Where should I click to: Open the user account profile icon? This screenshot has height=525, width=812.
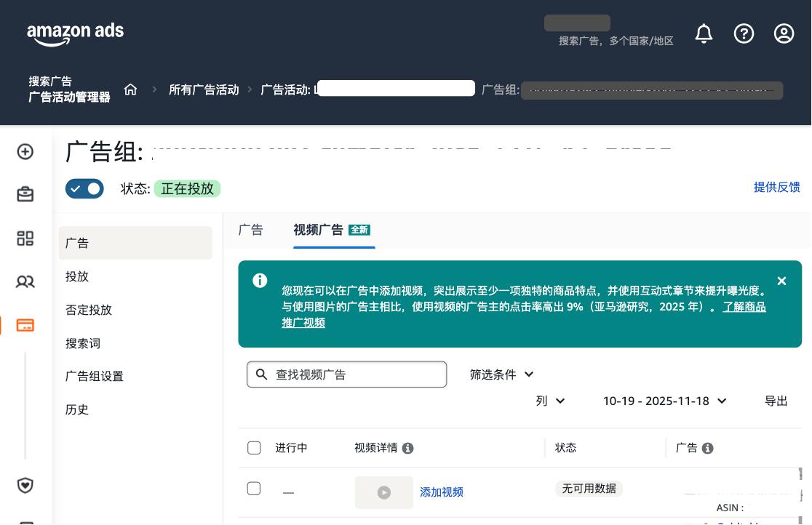[784, 33]
